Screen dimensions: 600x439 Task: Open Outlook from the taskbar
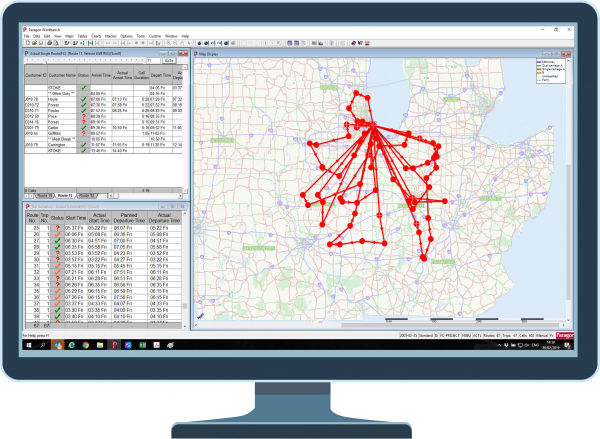[x=58, y=345]
